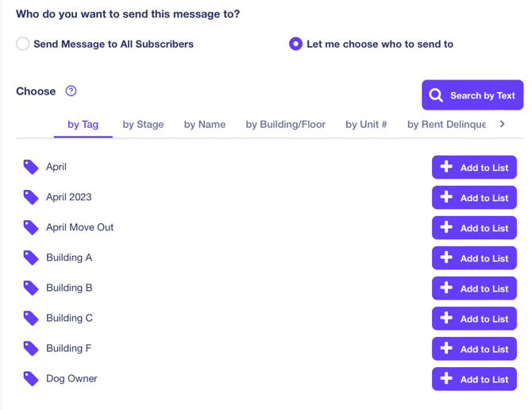The height and width of the screenshot is (410, 532).
Task: Switch to the by Building/Floor tab
Action: (x=285, y=125)
